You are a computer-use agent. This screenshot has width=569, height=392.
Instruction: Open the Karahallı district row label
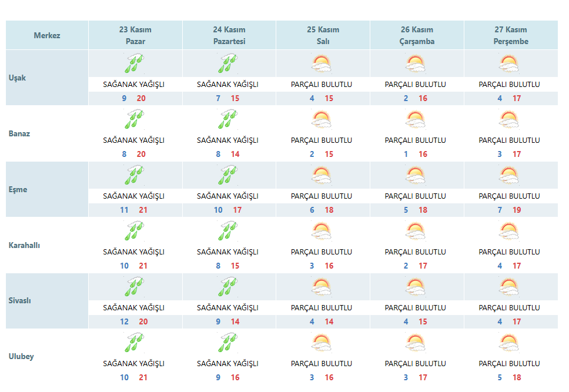[24, 245]
